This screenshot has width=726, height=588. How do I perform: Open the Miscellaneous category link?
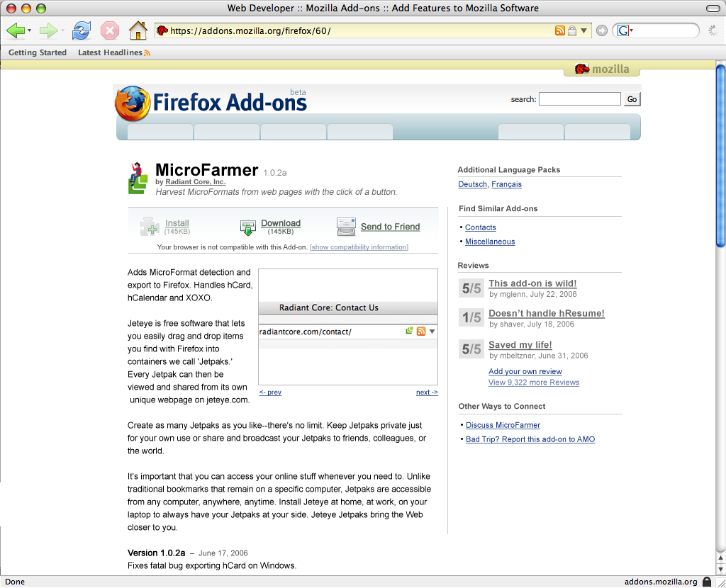490,242
